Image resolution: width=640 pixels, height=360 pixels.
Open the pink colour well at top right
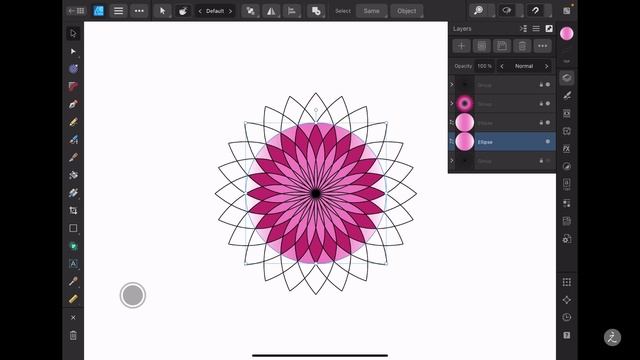pyautogui.click(x=567, y=33)
